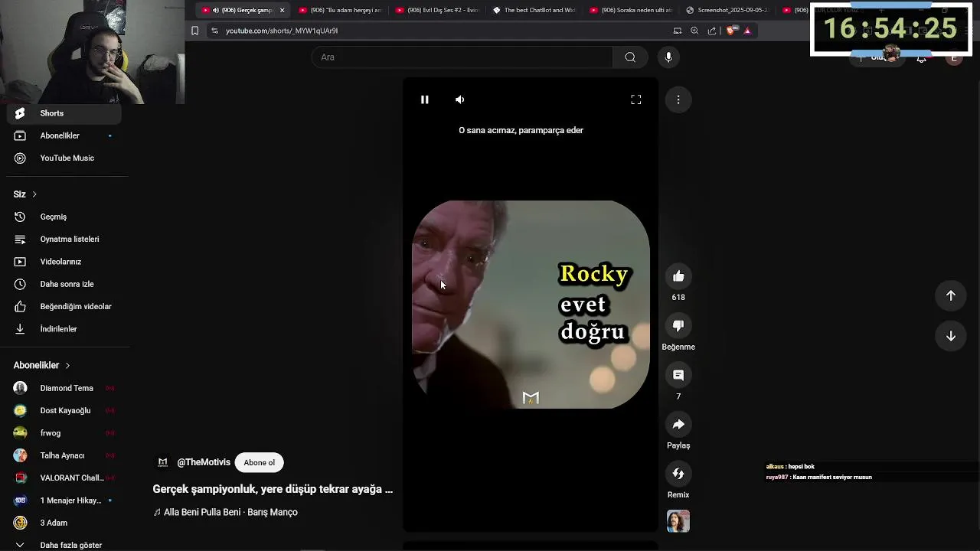The width and height of the screenshot is (980, 551).
Task: Open the Brave Shields lion icon
Action: pyautogui.click(x=730, y=31)
